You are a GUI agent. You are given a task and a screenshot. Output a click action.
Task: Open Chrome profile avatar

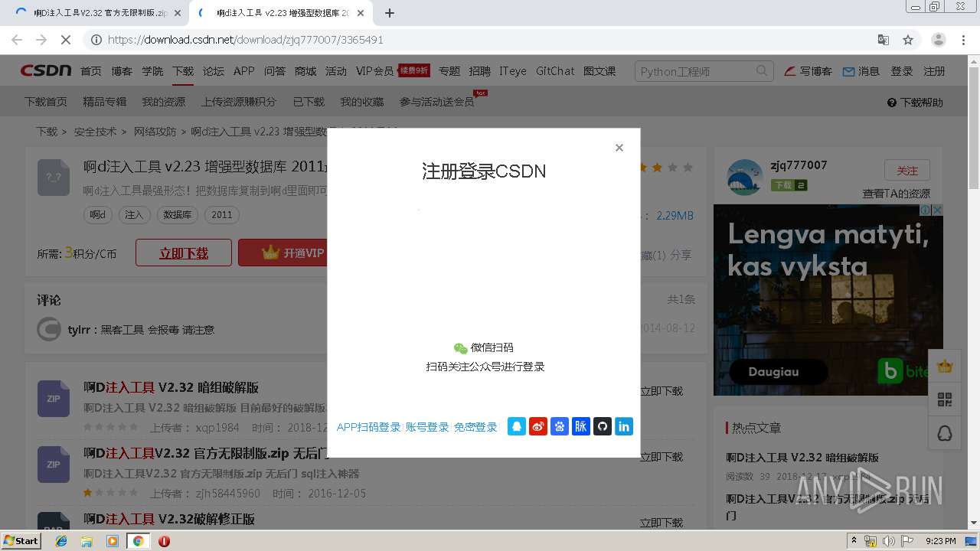[938, 40]
